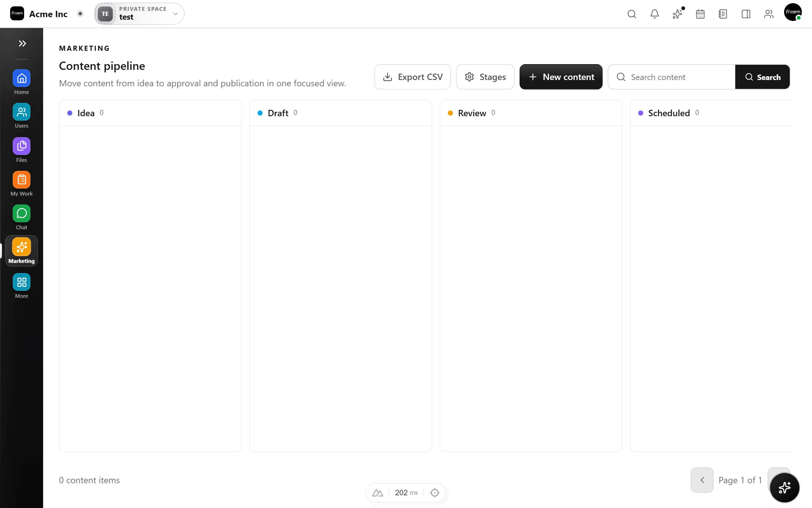Expand the sidebar with double chevron
Screen dimensions: 812x508
click(x=22, y=43)
